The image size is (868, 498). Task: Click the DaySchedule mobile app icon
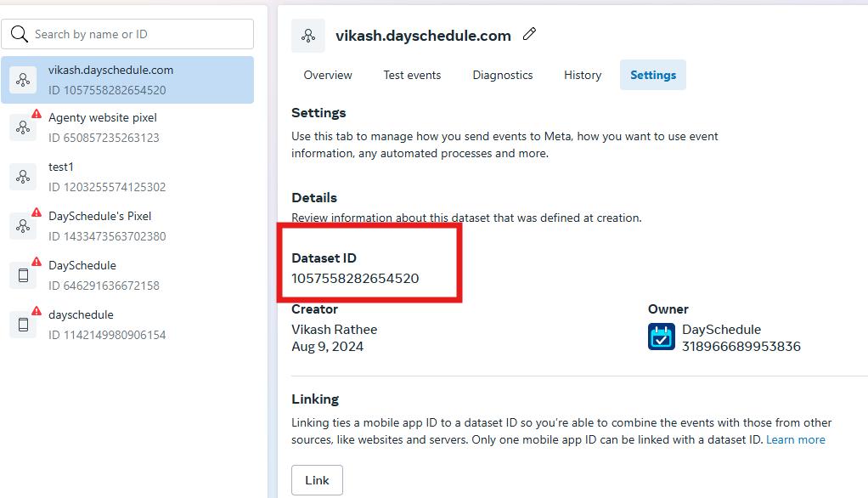point(23,275)
